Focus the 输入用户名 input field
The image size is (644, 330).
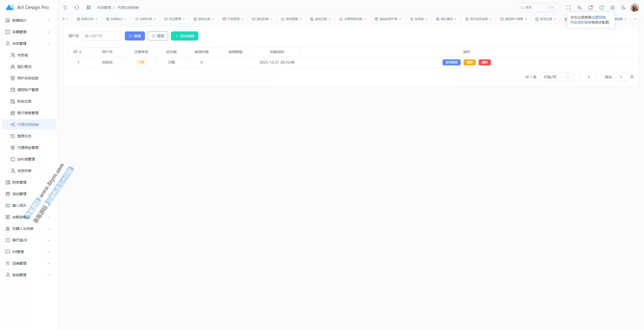coord(102,36)
